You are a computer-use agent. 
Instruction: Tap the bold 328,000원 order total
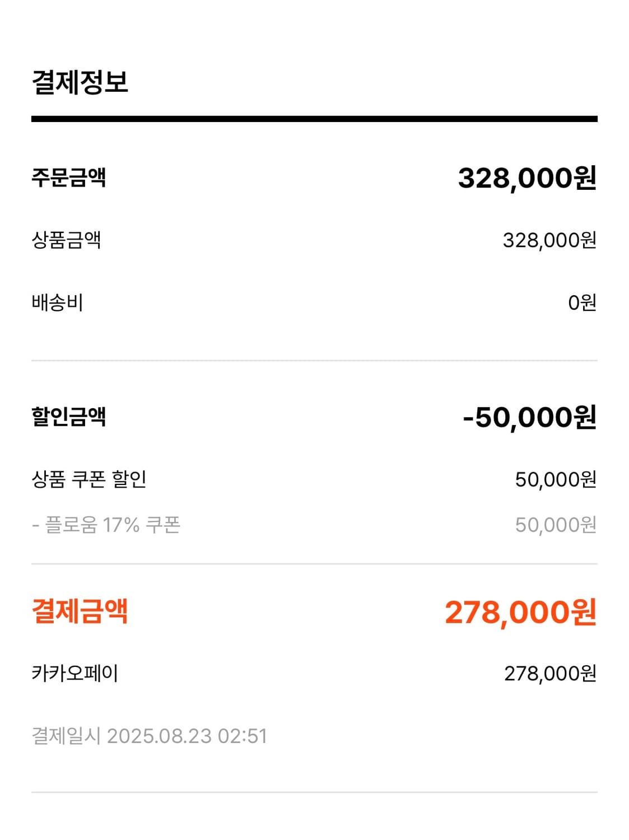[x=527, y=178]
